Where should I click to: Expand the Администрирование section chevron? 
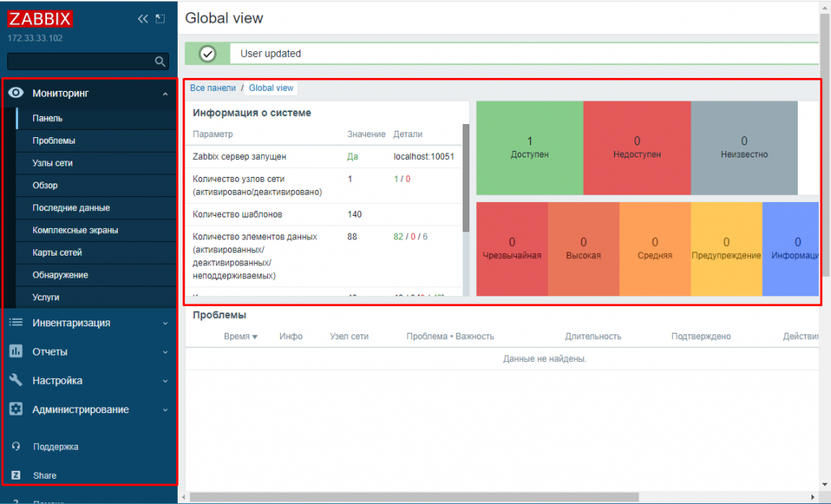click(x=165, y=410)
